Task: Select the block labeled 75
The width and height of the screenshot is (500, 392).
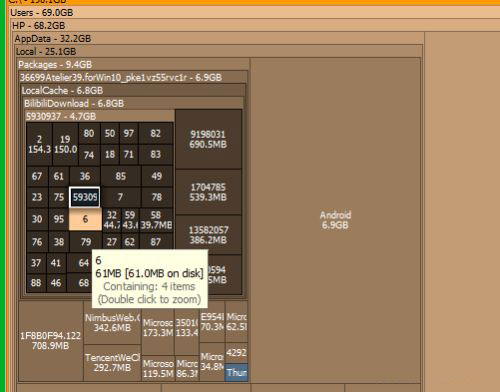Action: click(59, 197)
